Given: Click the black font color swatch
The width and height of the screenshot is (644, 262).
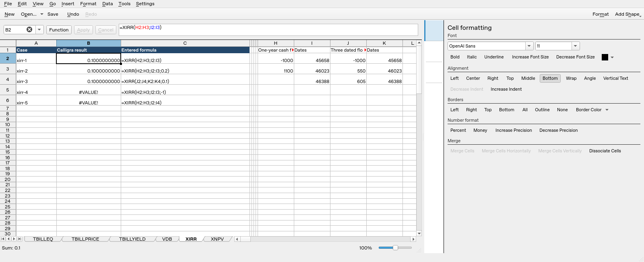Looking at the screenshot, I should pyautogui.click(x=605, y=57).
